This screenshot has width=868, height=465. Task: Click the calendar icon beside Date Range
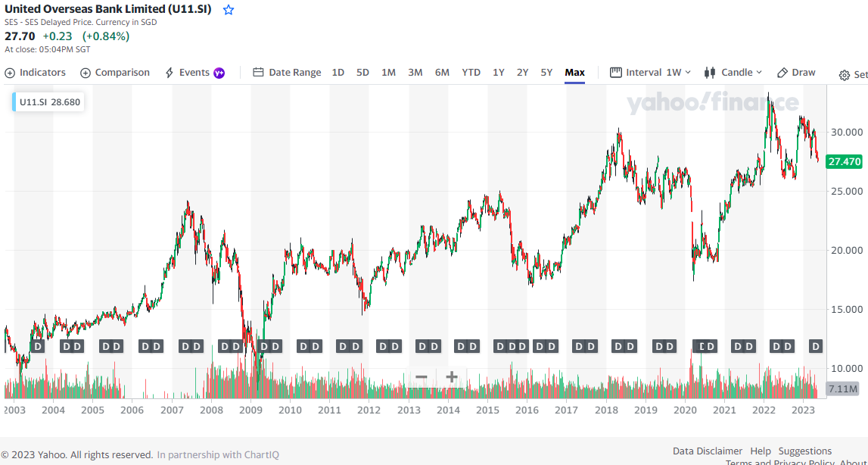click(x=258, y=73)
